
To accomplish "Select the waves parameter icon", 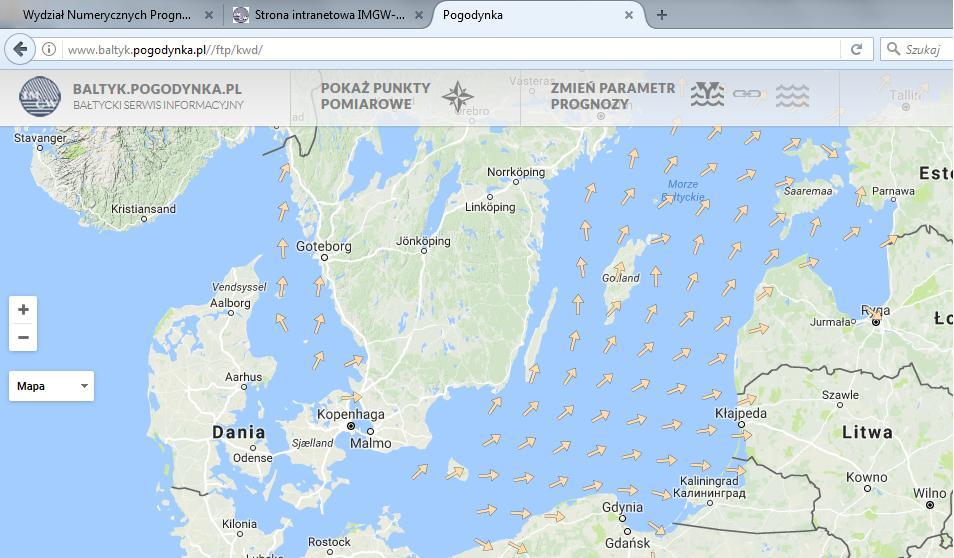I will 792,96.
